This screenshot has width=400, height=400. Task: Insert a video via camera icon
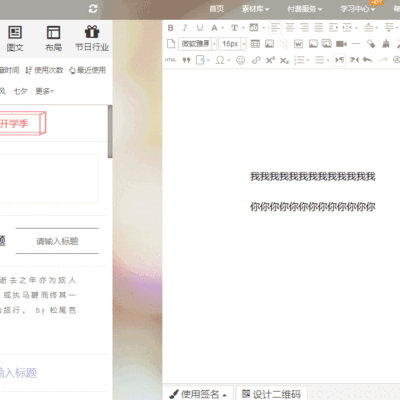pos(341,44)
